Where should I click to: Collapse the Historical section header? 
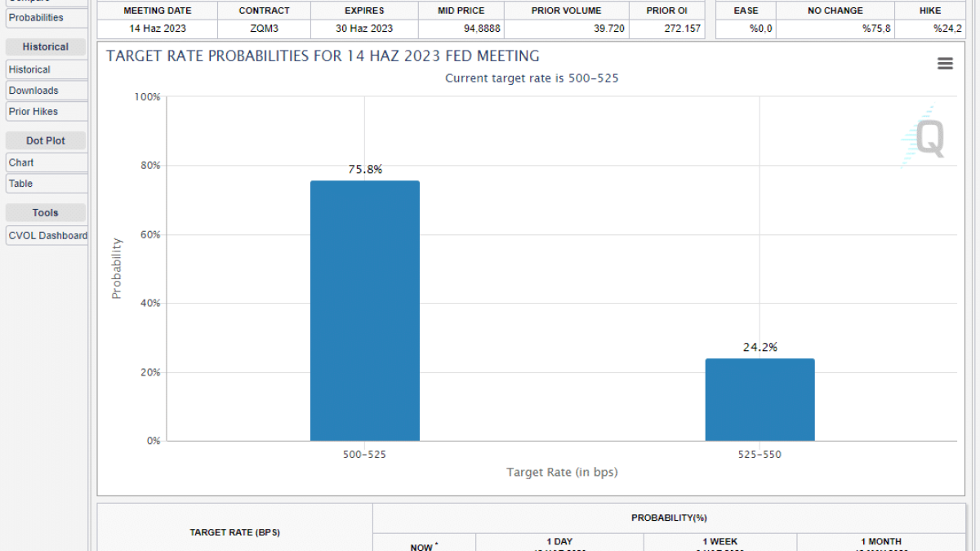click(x=46, y=47)
